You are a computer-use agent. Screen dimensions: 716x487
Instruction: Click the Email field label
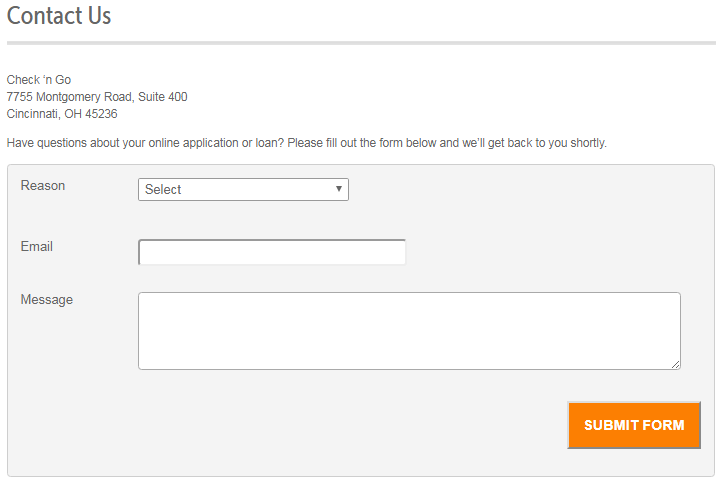tap(37, 246)
